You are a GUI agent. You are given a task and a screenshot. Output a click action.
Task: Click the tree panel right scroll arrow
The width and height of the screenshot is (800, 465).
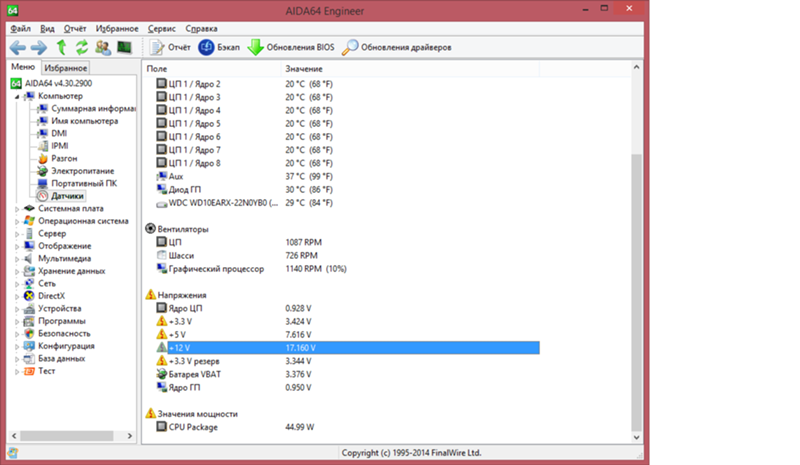point(130,436)
